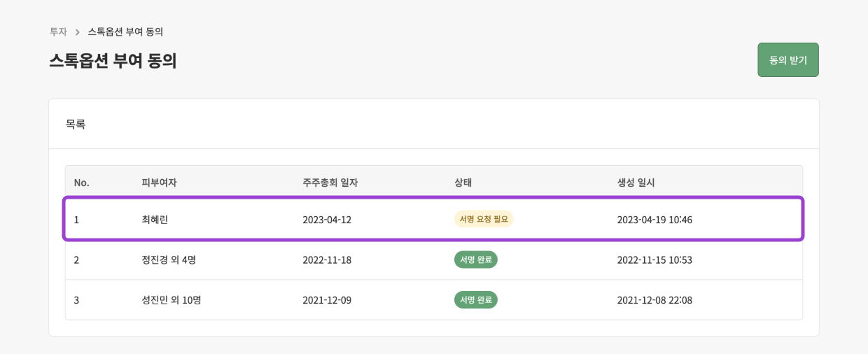
Task: Open the 성진민 외 10명 entry
Action: click(171, 300)
